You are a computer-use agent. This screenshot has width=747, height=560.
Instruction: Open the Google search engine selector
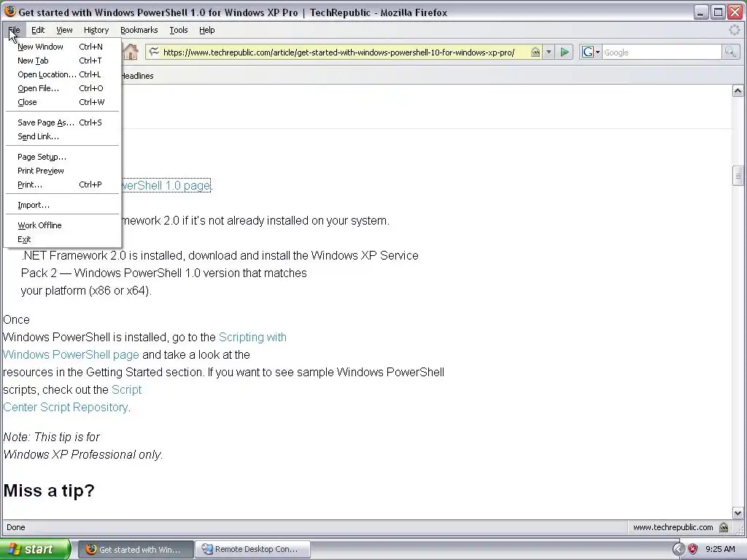(591, 52)
